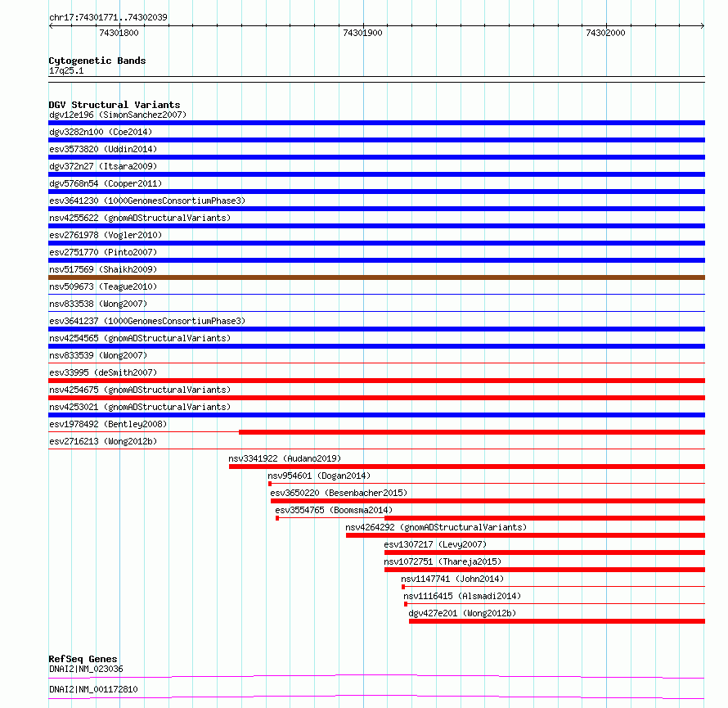Click red start marker of esv3554765

pos(277,518)
